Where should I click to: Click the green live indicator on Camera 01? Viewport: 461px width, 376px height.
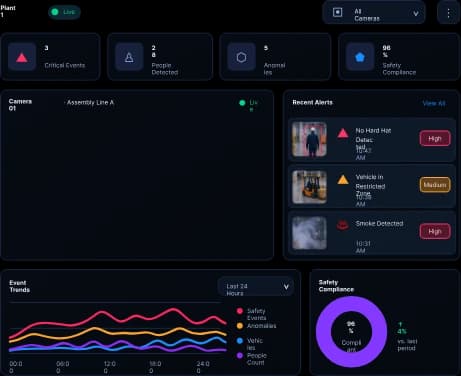point(242,103)
